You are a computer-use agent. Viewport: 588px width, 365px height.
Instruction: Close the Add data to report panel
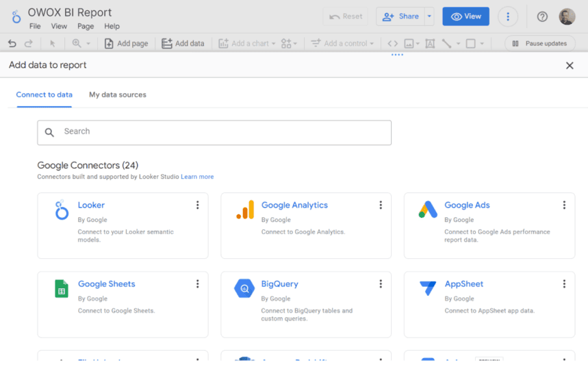click(x=570, y=65)
